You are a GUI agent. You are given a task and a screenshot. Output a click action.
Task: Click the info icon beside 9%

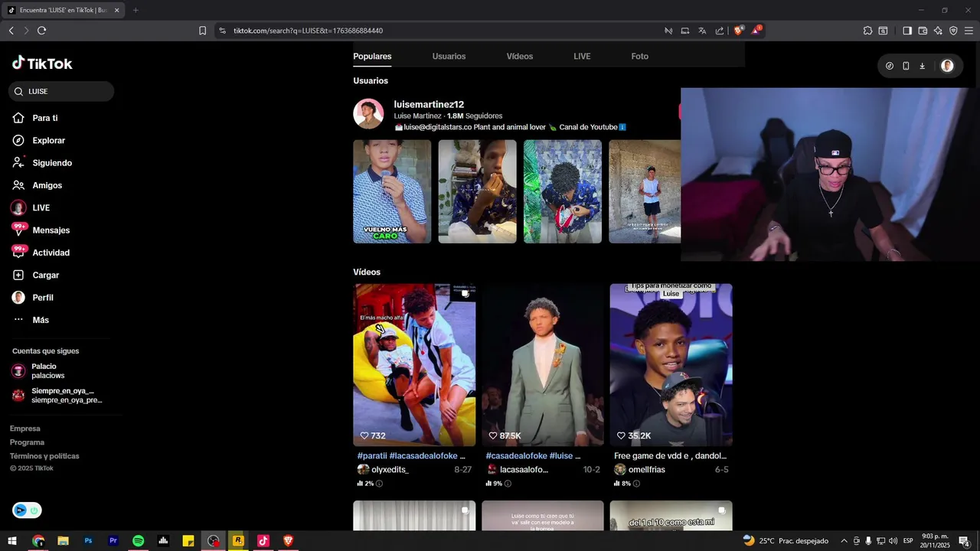[x=508, y=484]
